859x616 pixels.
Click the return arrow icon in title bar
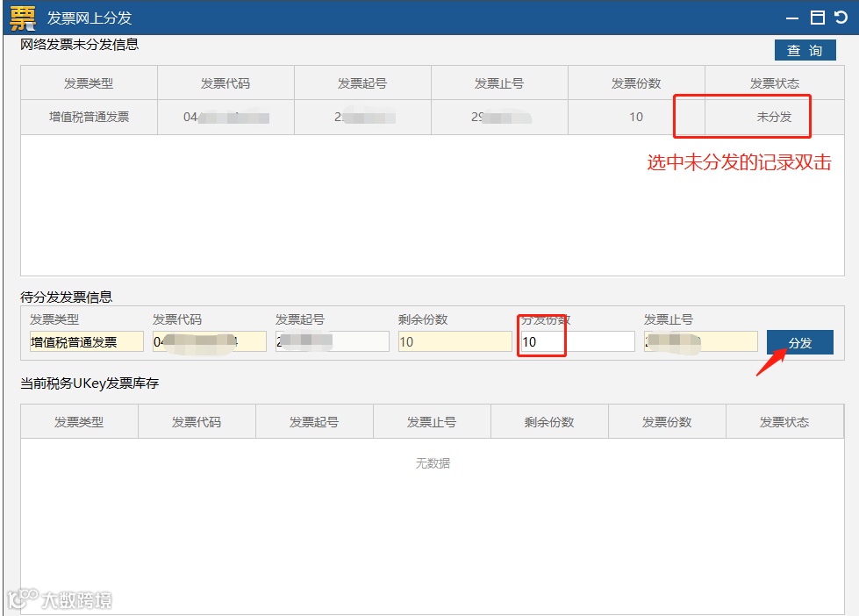pos(841,18)
